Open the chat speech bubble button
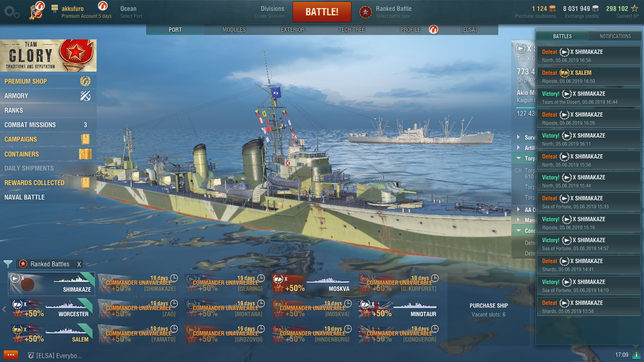Viewport: 644px width, 362px height. (11, 355)
